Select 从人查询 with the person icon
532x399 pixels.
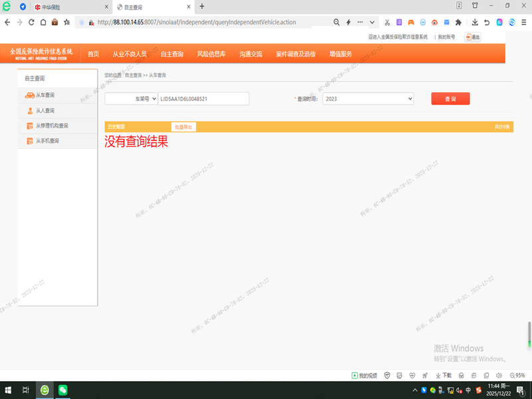[30, 110]
